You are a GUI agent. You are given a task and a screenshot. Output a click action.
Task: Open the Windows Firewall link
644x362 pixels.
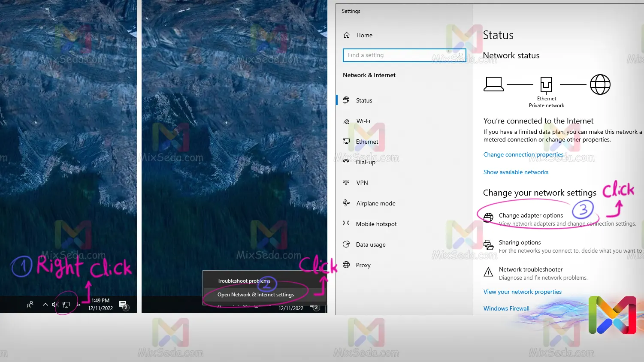pyautogui.click(x=506, y=308)
